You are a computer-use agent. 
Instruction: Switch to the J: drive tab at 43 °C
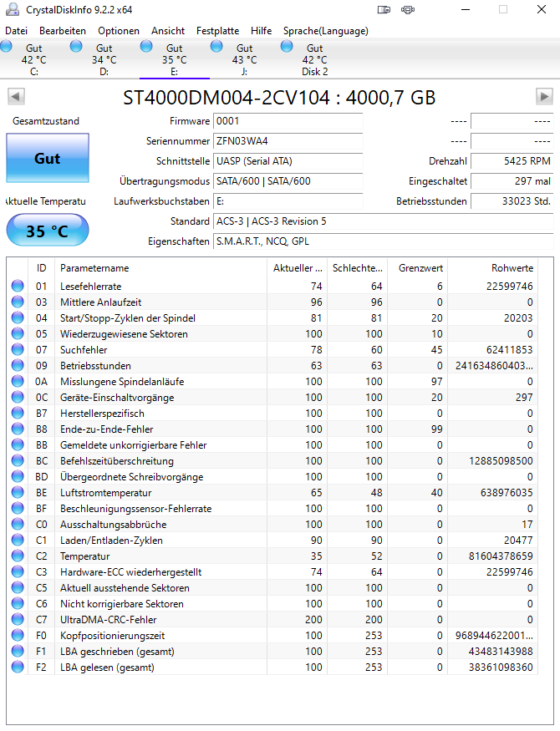pos(244,59)
